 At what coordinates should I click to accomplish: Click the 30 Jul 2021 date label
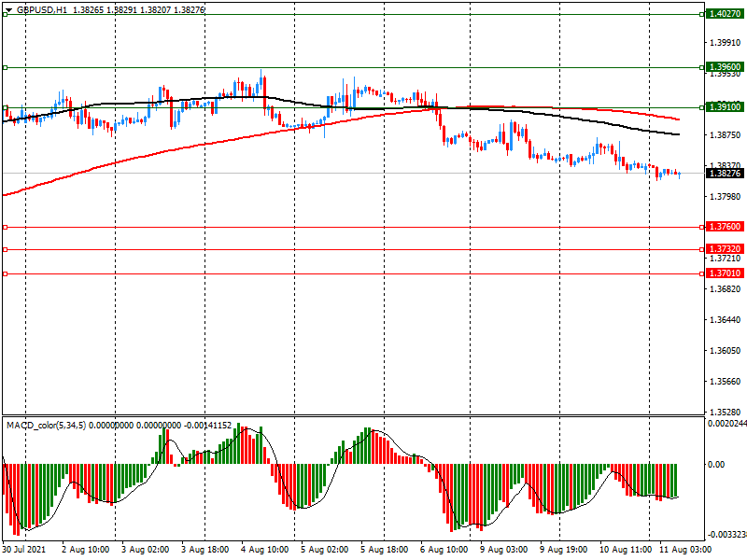coord(24,549)
